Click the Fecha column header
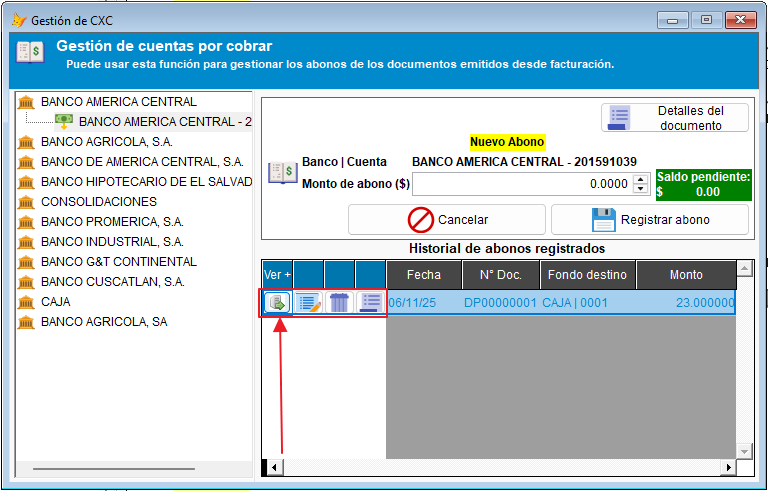The width and height of the screenshot is (768, 491). (424, 275)
